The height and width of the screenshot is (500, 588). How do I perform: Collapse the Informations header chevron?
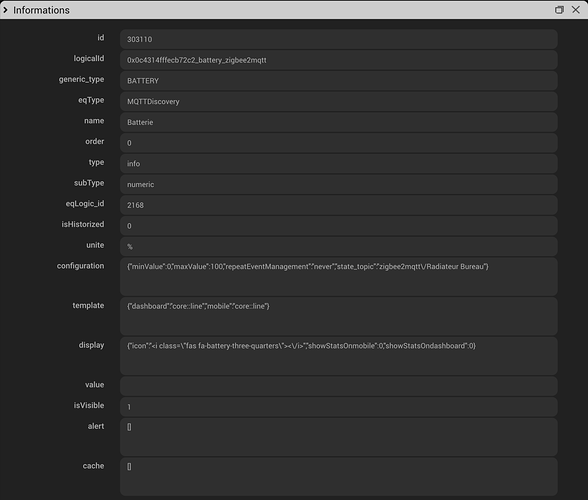point(5,10)
